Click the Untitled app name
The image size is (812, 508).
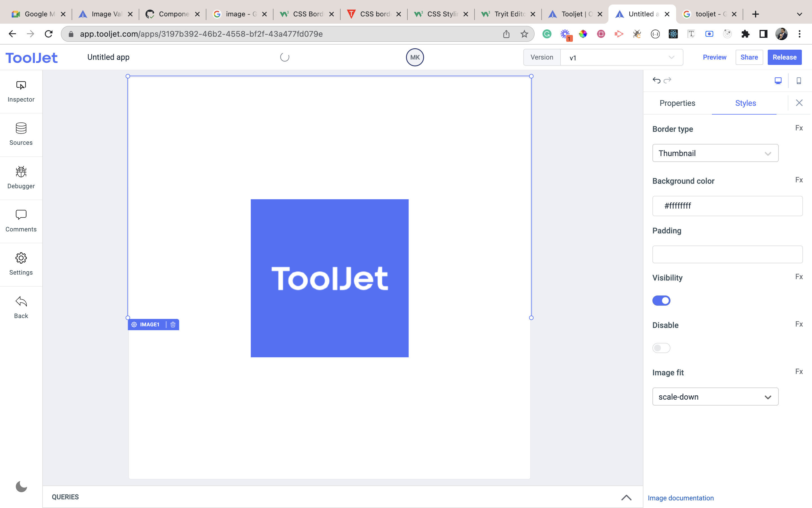pyautogui.click(x=108, y=58)
